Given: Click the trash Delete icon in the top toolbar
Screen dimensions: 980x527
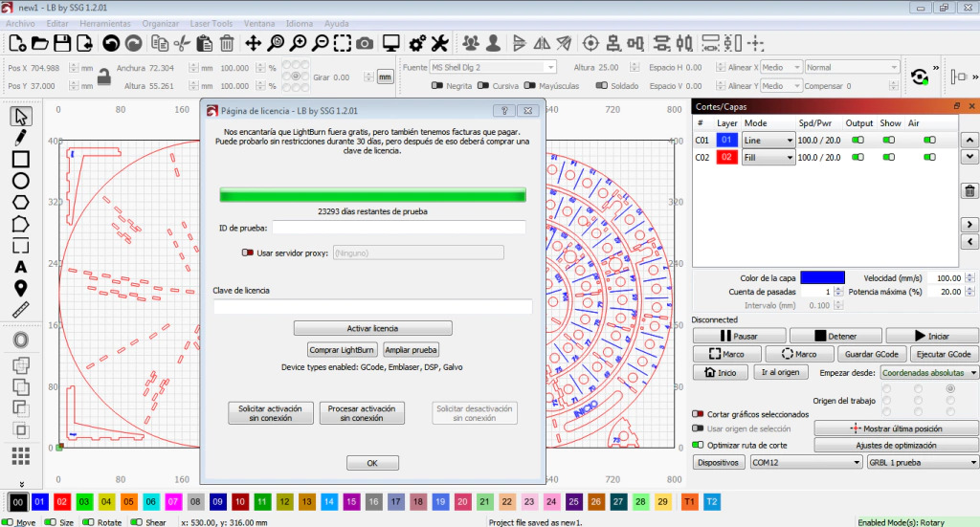Looking at the screenshot, I should [x=227, y=43].
